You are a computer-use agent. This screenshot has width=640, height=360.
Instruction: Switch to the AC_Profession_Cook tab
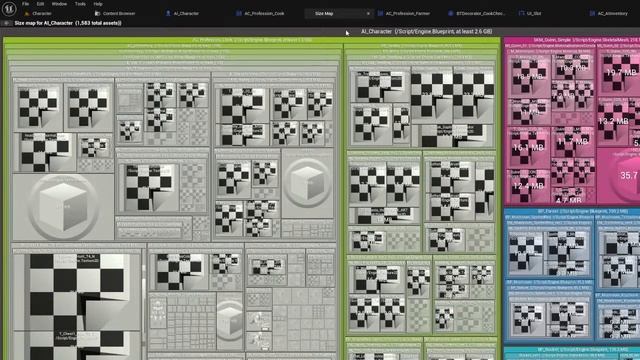260,13
